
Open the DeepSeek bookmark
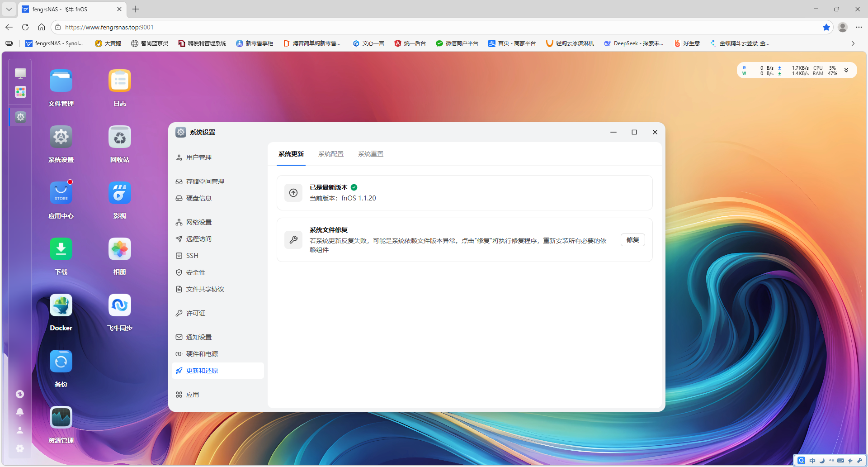coord(633,43)
